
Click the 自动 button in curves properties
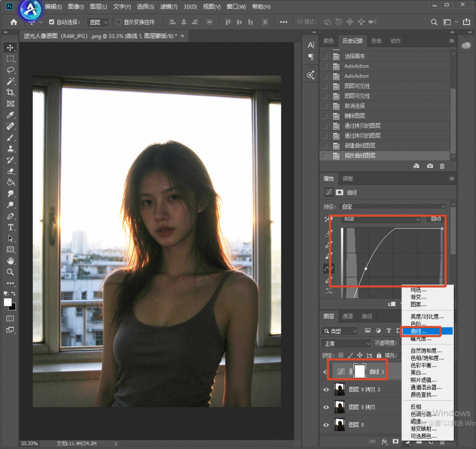point(436,219)
